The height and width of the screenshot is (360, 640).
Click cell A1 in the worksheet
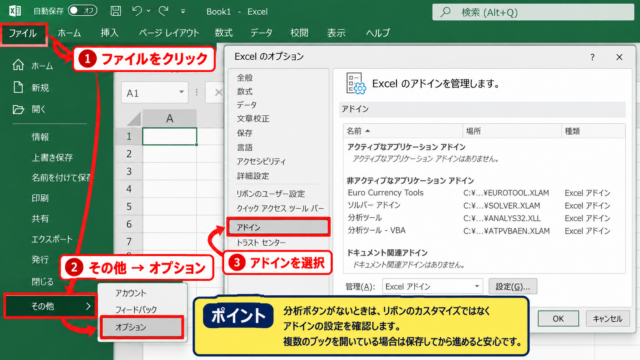click(169, 136)
